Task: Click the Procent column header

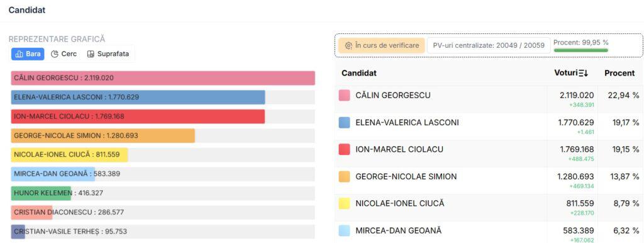Action: (x=619, y=73)
